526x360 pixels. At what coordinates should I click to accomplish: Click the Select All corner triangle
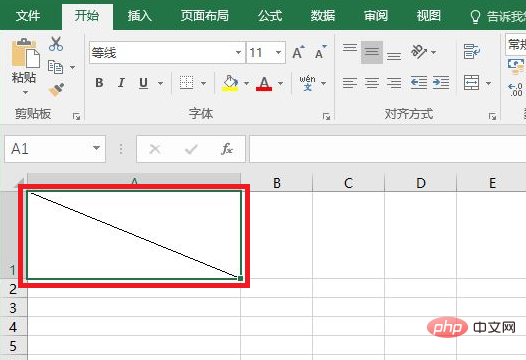pyautogui.click(x=19, y=183)
